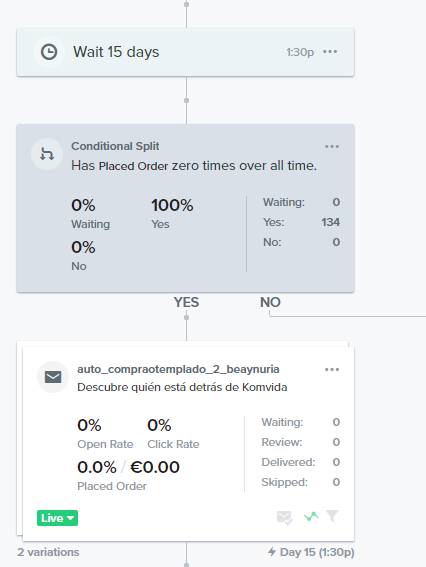
Task: Click the Has Placed Order condition text
Action: pyautogui.click(x=194, y=166)
